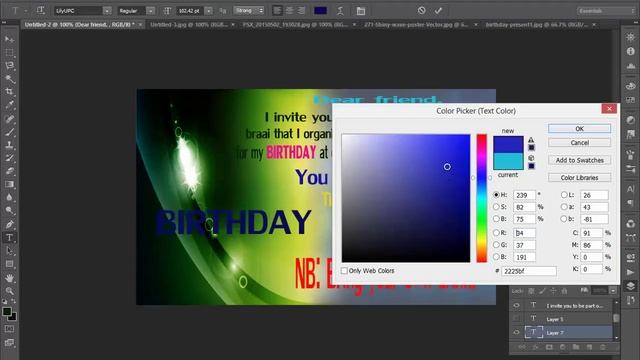Screen dimensions: 640x360
Task: Enable Only Web Colors checkbox
Action: coord(344,271)
